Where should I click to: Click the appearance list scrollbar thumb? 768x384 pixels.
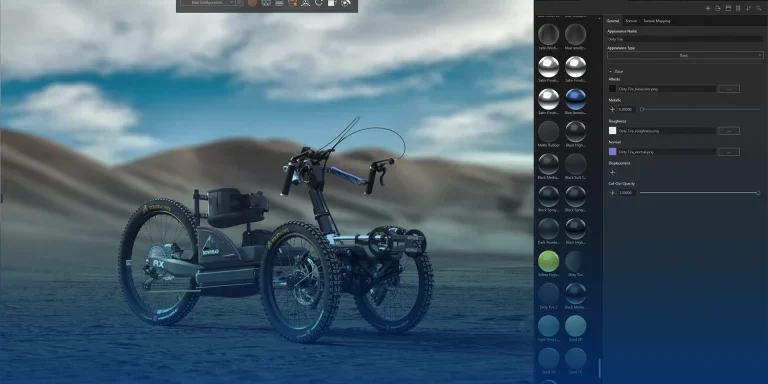pos(599,368)
